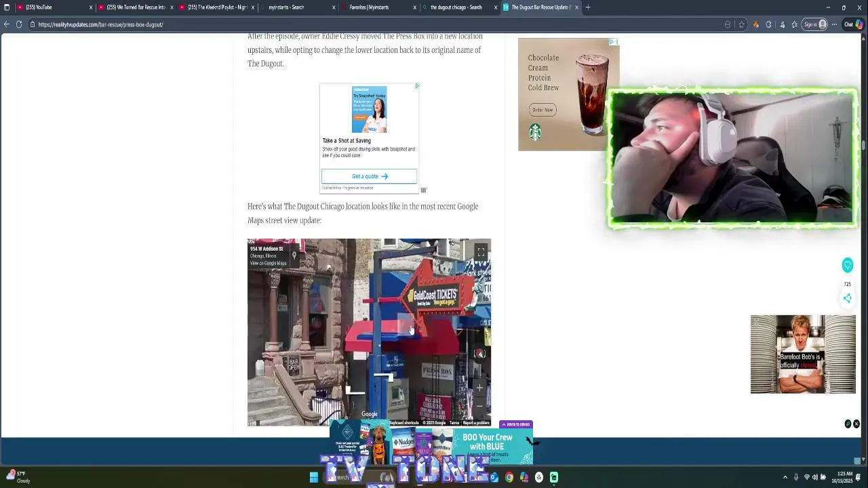Open the notifications bell icon
Image resolution: width=868 pixels, height=488 pixels.
(859, 477)
